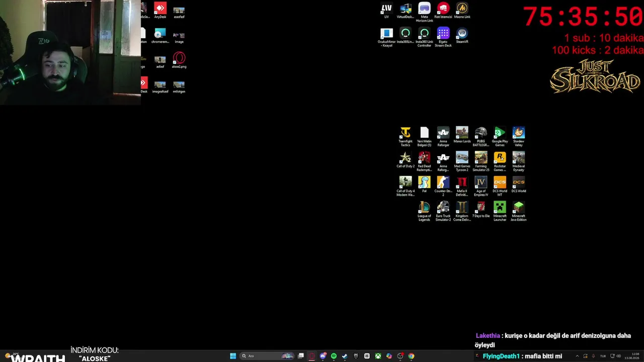The height and width of the screenshot is (362, 644).
Task: Select the Meta Horizon Link icon
Action: 424,12
